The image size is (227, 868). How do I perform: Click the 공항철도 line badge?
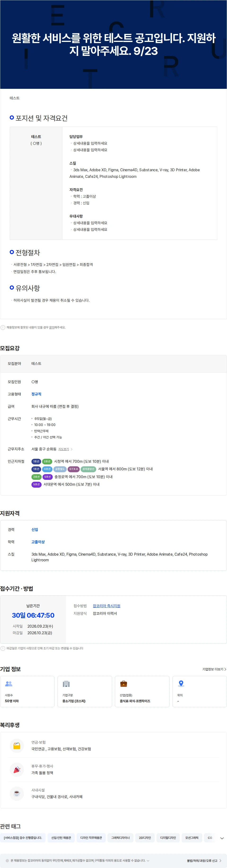tap(60, 469)
